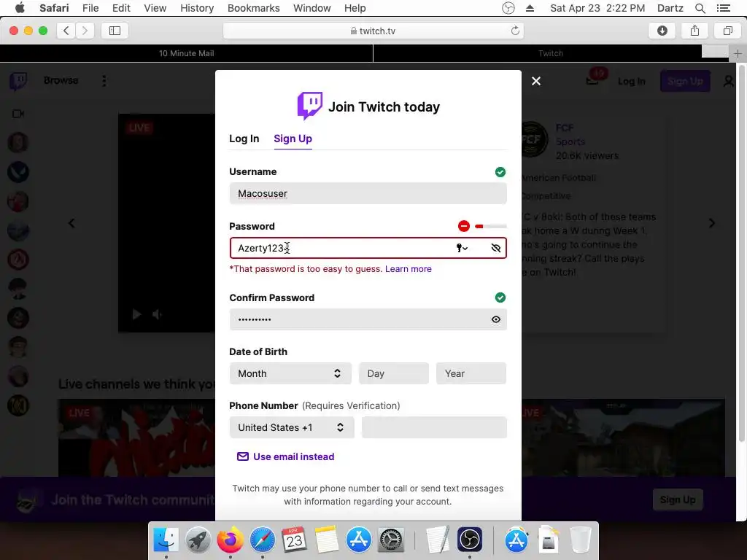The image size is (747, 560).
Task: Open the three-dot more menu beside Browse
Action: pos(104,80)
